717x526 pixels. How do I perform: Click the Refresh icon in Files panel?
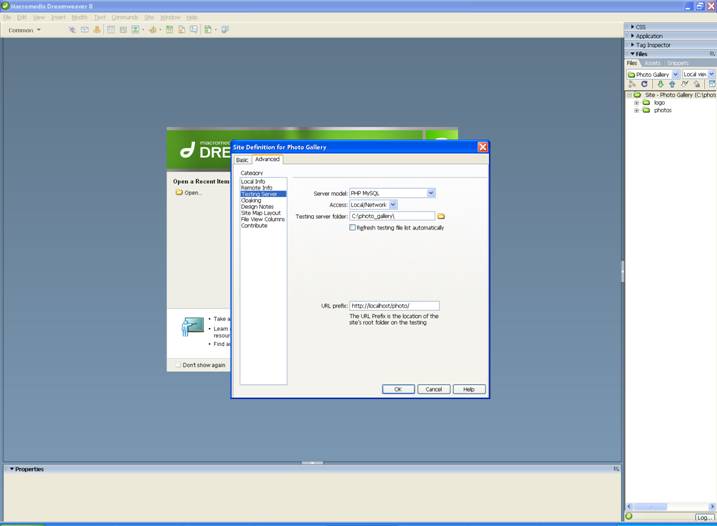coord(644,84)
